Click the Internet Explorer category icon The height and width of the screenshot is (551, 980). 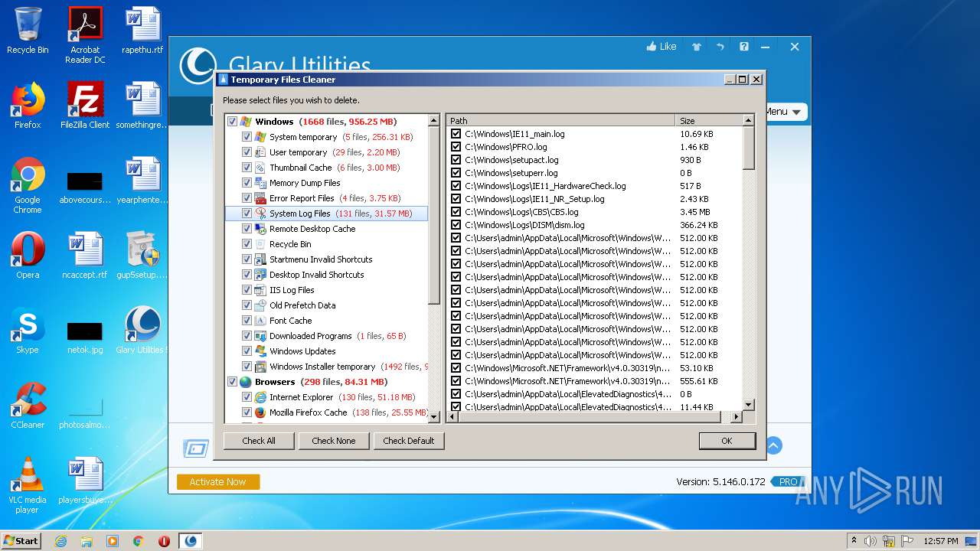coord(260,397)
